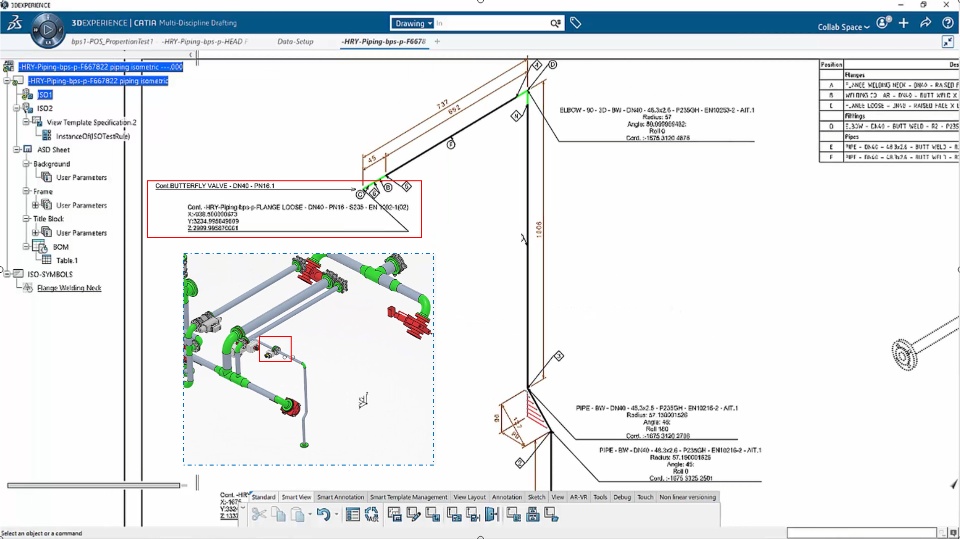Viewport: 960px width, 539px height.
Task: Click the Table.1 grid icon in tree
Action: pos(47,260)
